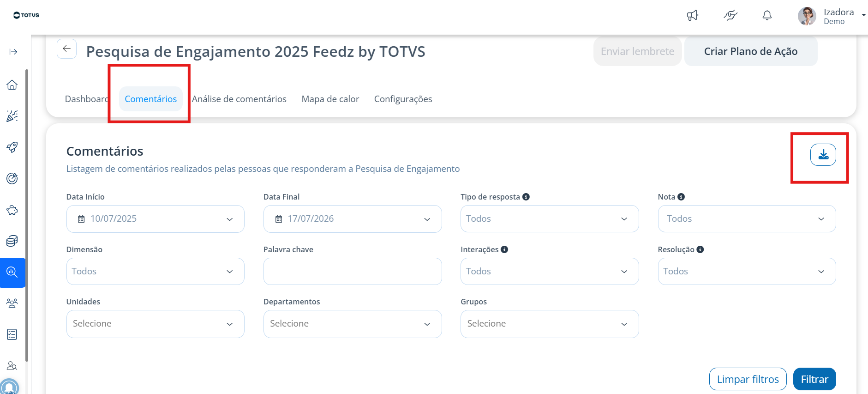
Task: Click the megaphone announcements icon
Action: point(693,16)
